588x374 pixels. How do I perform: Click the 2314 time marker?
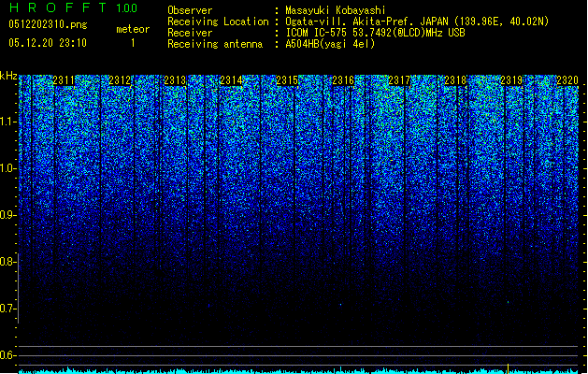coord(231,80)
